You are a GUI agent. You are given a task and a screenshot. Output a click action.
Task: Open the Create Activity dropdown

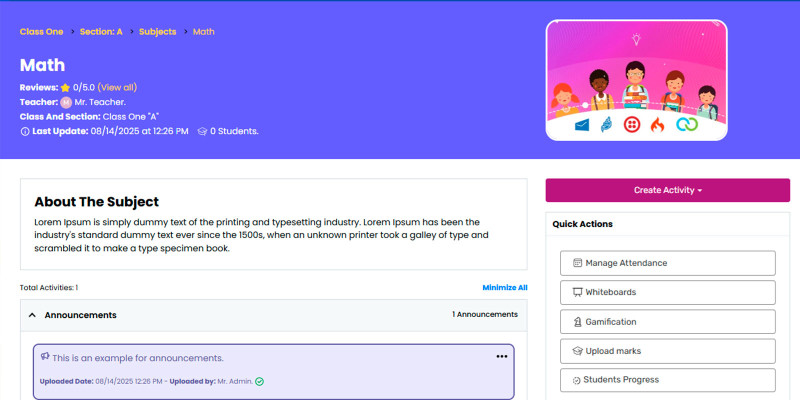[667, 190]
